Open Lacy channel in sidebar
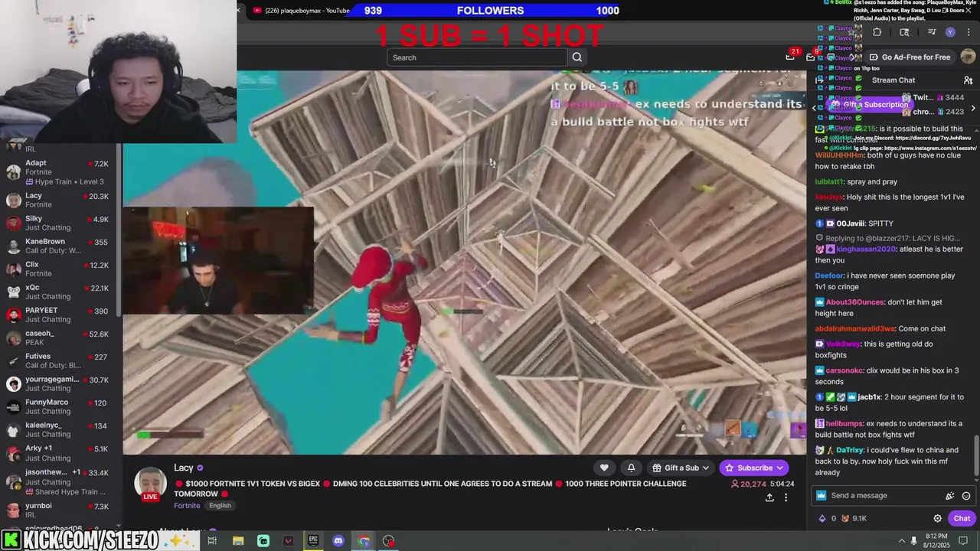980x551 pixels. [x=60, y=200]
